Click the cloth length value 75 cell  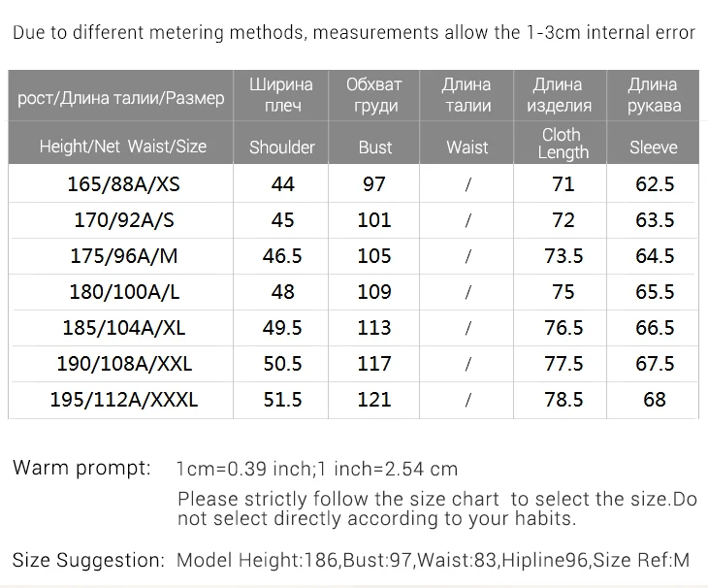coord(563,292)
